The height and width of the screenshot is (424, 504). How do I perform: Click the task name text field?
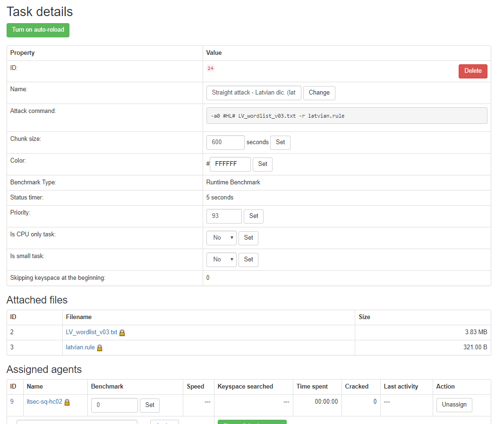point(254,93)
